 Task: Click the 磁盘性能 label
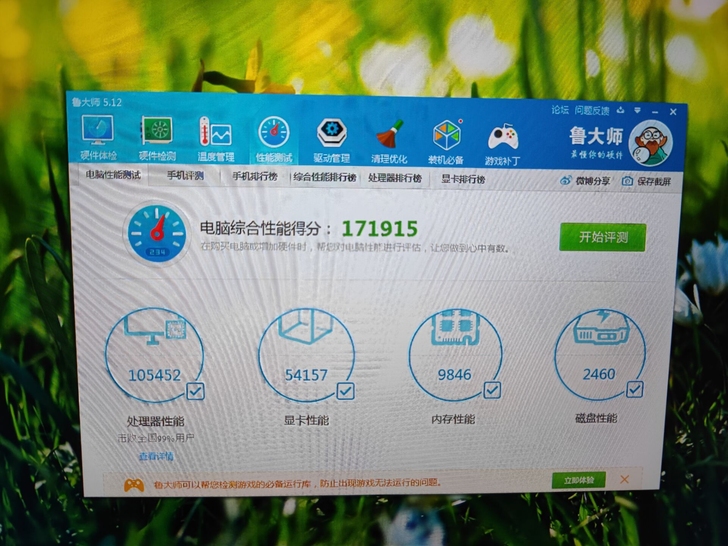(596, 418)
